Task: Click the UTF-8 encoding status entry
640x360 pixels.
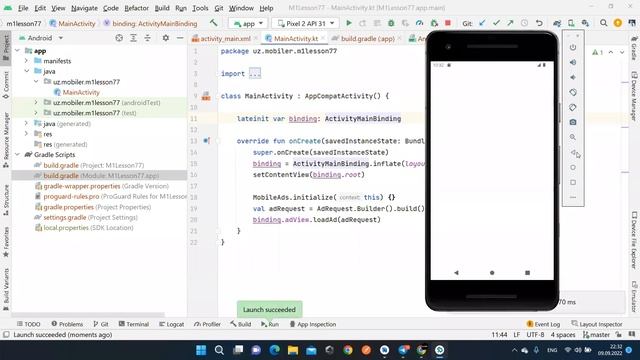Action: (x=535, y=335)
